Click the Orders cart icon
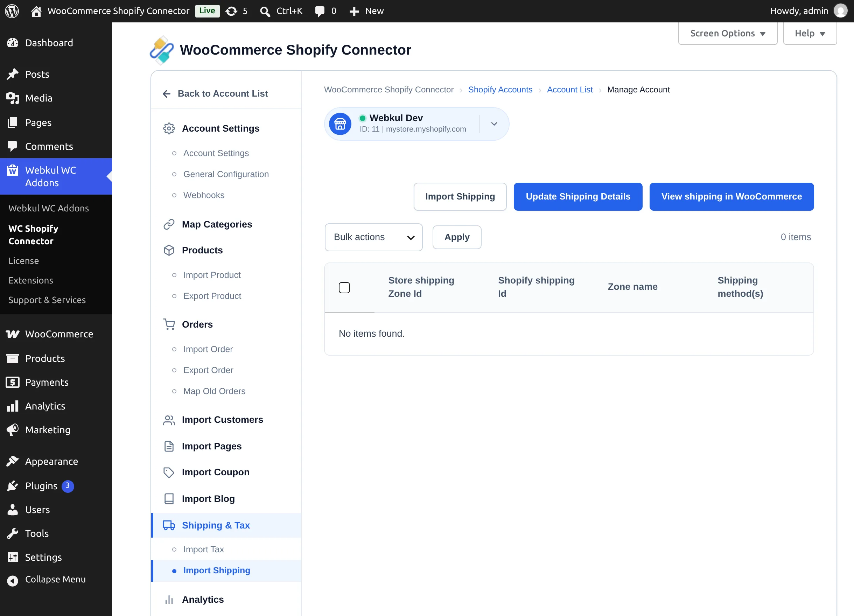The width and height of the screenshot is (854, 616). (x=169, y=324)
